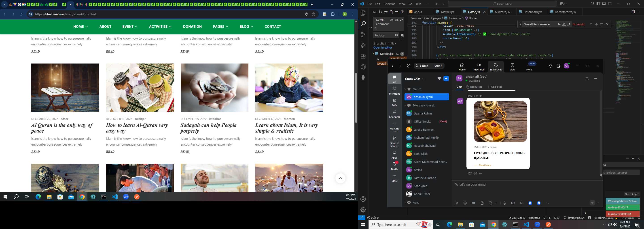Open Zoom chat history clock icon
This screenshot has height=229, width=644.
tap(409, 66)
